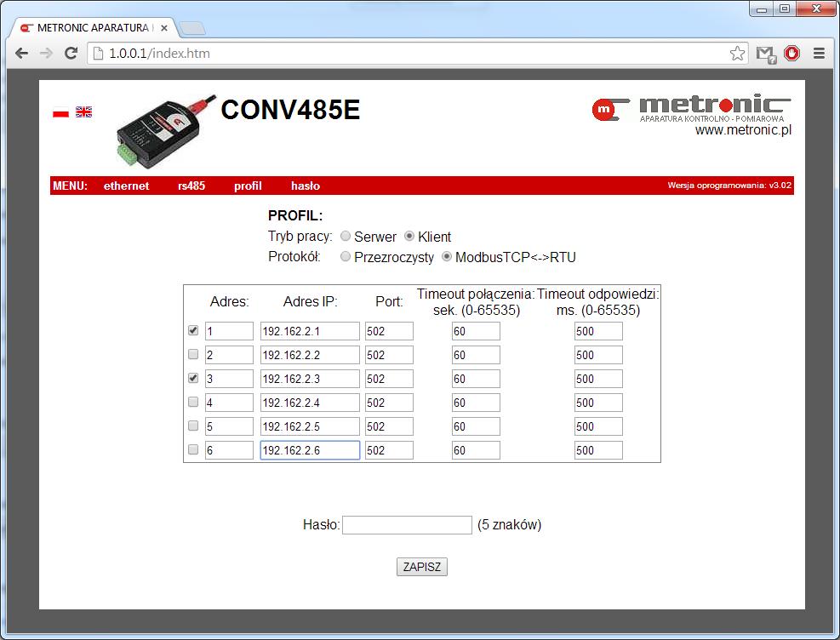Click the Timeout połączenia column header
Viewport: 840px width, 640px height.
click(x=477, y=302)
